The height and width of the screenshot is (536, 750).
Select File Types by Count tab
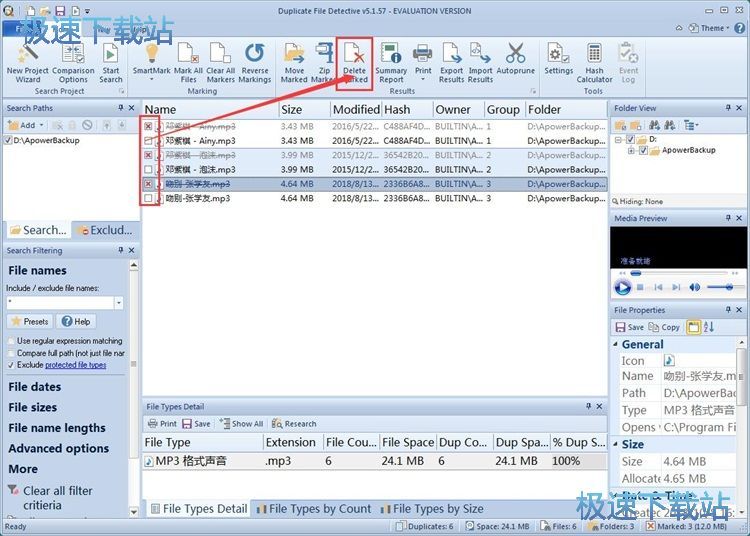(314, 509)
